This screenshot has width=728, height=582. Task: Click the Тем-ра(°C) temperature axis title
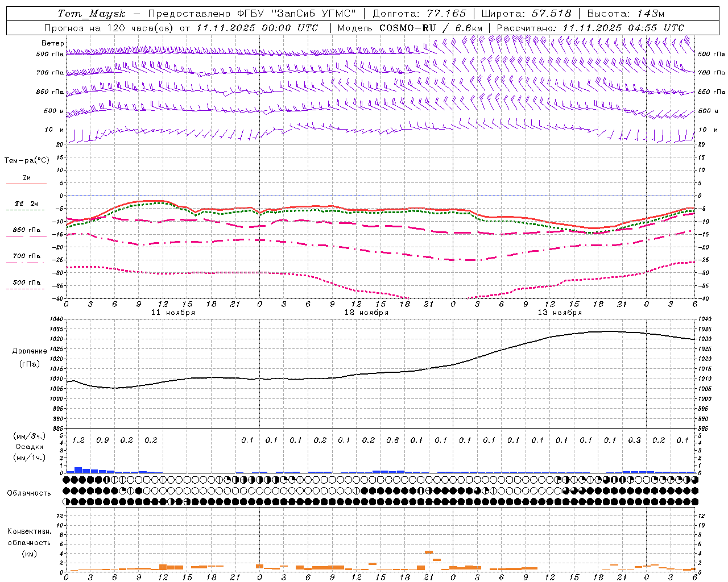click(27, 161)
